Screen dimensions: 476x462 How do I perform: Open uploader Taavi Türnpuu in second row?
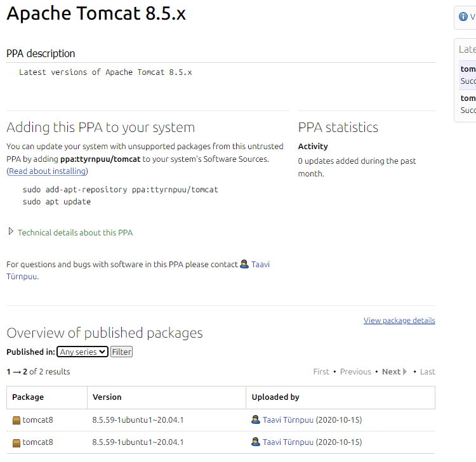[288, 442]
